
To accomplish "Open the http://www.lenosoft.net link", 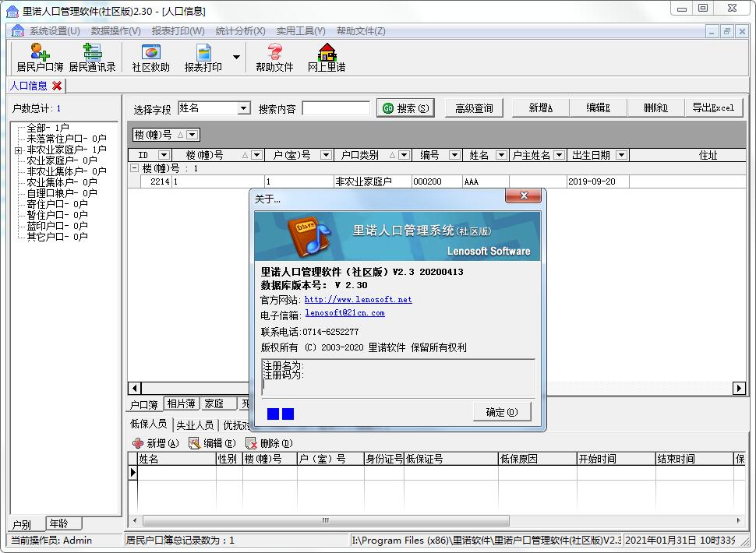I will tap(359, 300).
